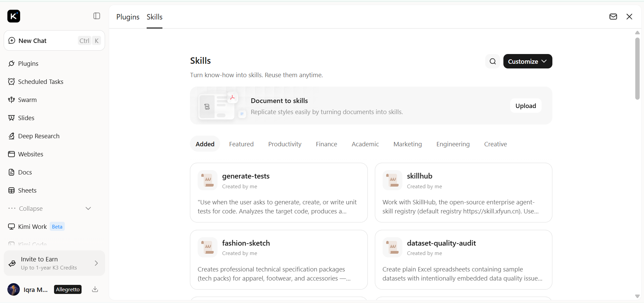
Task: Click the scrollbar down arrow
Action: [637, 296]
